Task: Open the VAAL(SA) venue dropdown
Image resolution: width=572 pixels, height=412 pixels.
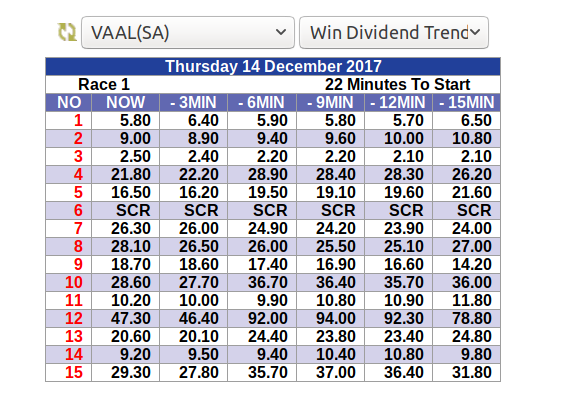Action: (188, 32)
